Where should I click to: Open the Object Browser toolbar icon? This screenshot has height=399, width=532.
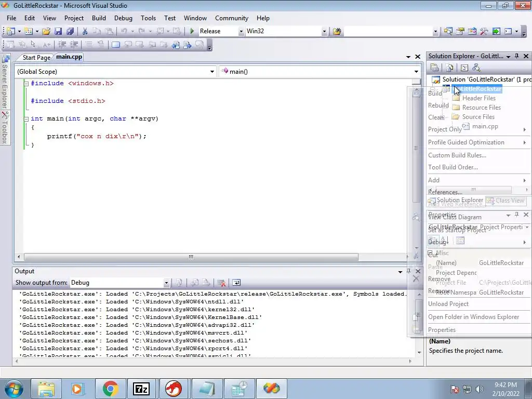click(472, 31)
